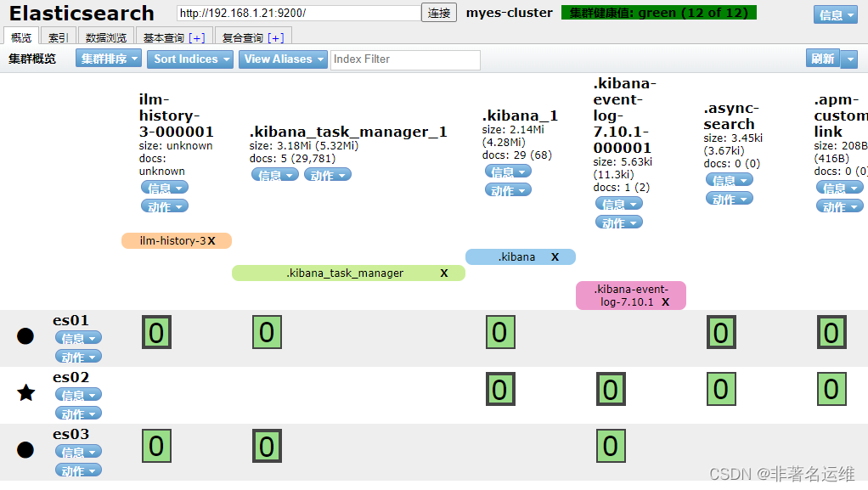The image size is (868, 490).
Task: Open the 集群排序 dropdown
Action: 109,59
